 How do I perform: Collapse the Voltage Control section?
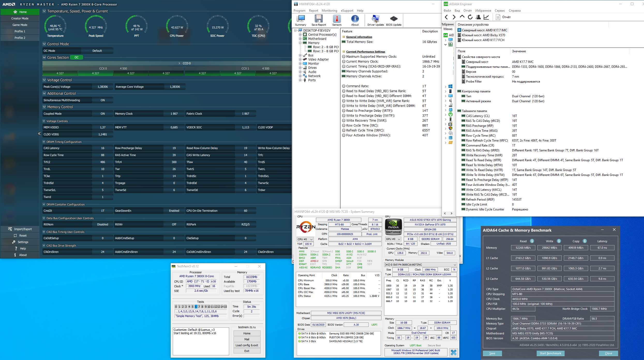(44, 80)
